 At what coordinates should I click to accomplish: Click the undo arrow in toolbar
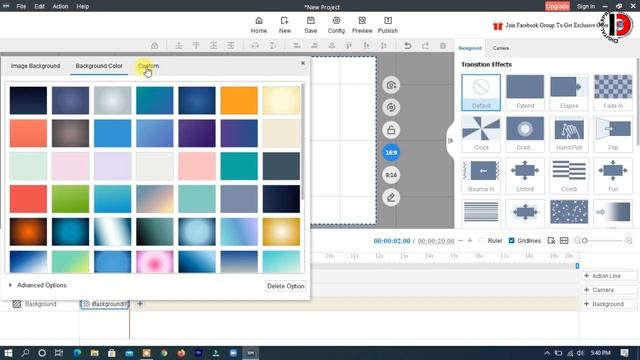[407, 46]
